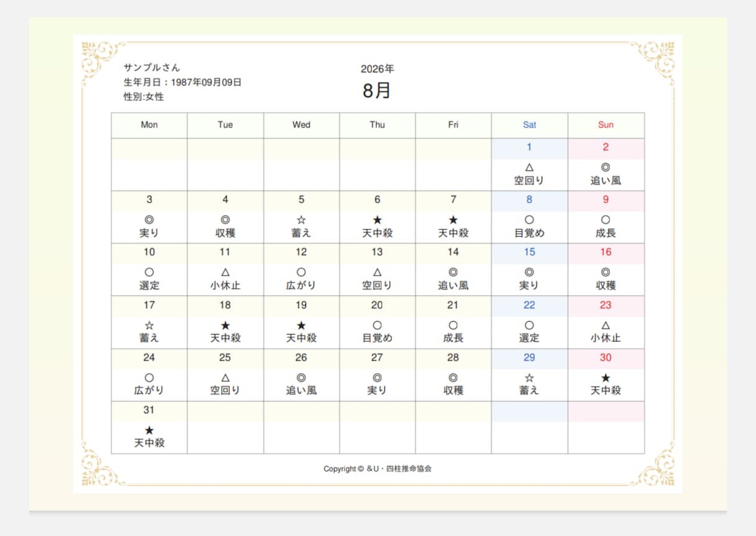This screenshot has height=536, width=756.
Task: Click the black star on August 30
Action: 605,378
